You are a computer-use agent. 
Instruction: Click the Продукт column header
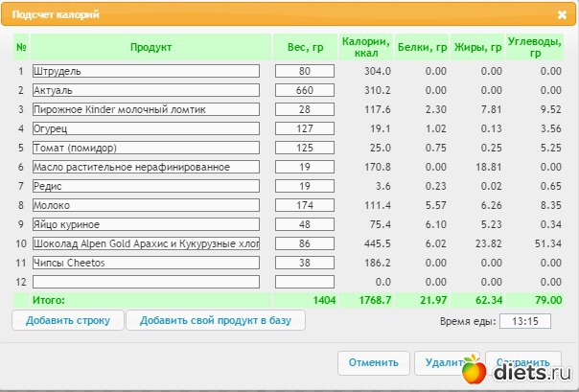click(151, 47)
